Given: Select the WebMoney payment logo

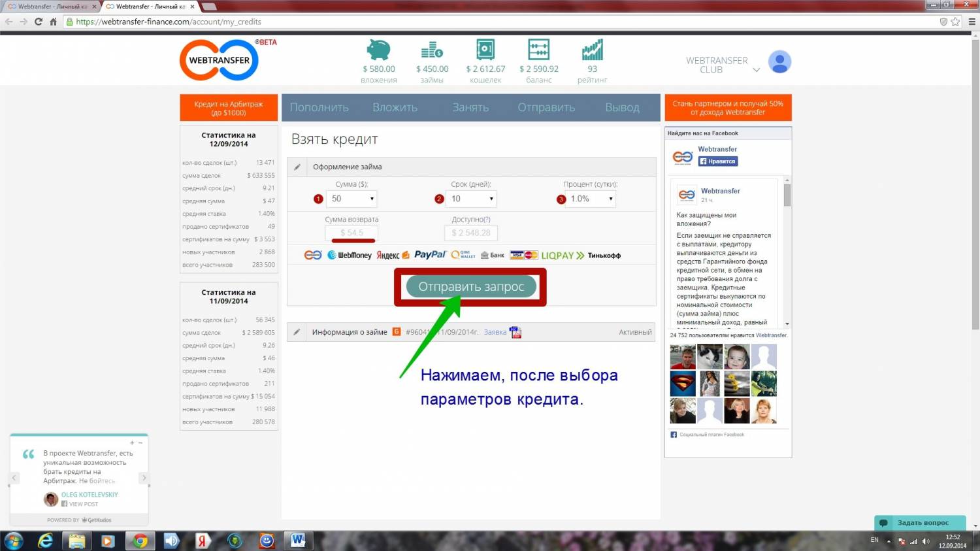Looking at the screenshot, I should [350, 255].
